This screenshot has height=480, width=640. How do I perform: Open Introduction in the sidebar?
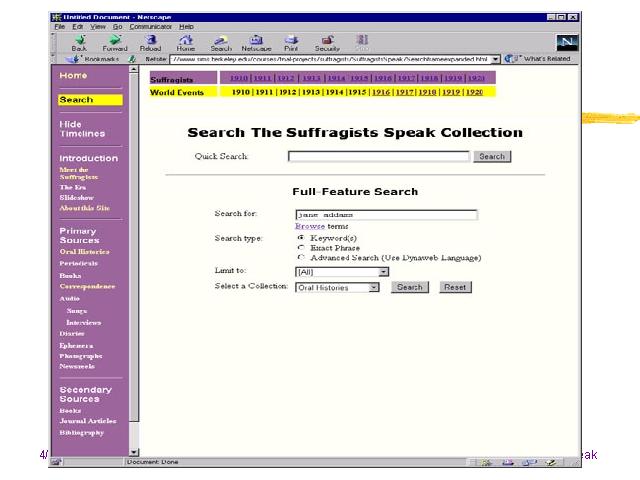89,158
